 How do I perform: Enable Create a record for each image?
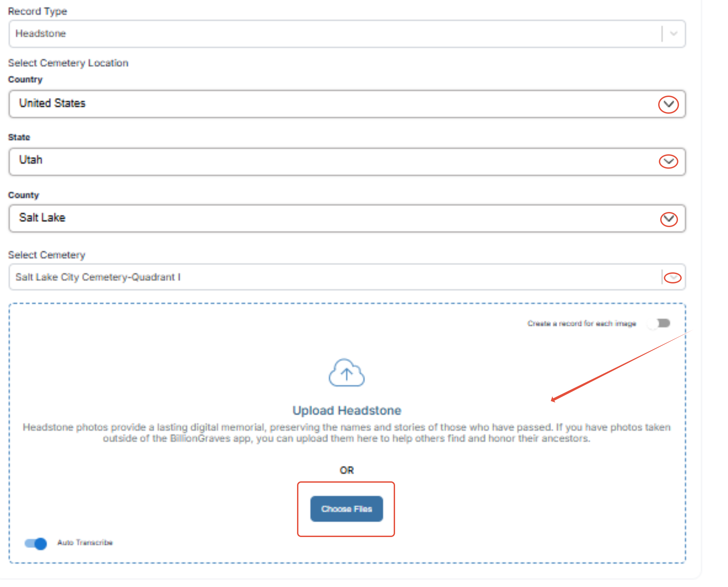[658, 323]
